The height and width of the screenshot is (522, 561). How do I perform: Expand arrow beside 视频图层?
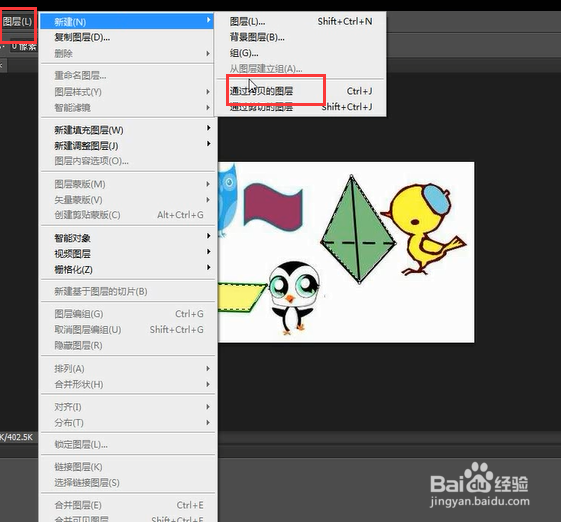pyautogui.click(x=208, y=252)
